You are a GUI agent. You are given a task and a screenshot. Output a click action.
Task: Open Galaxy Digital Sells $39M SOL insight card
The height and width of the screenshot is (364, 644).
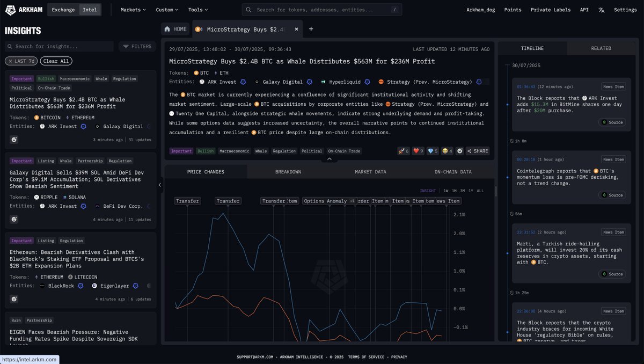(x=80, y=190)
